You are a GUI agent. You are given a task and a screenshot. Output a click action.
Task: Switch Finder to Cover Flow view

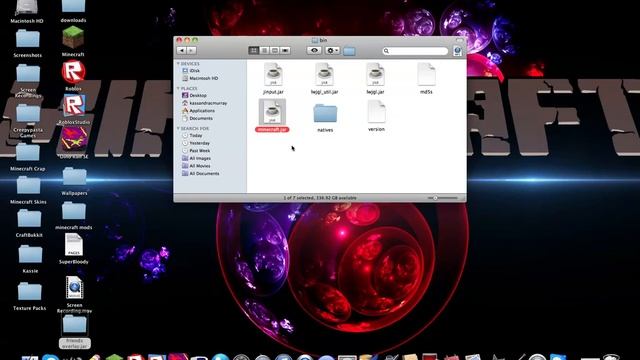click(x=285, y=51)
